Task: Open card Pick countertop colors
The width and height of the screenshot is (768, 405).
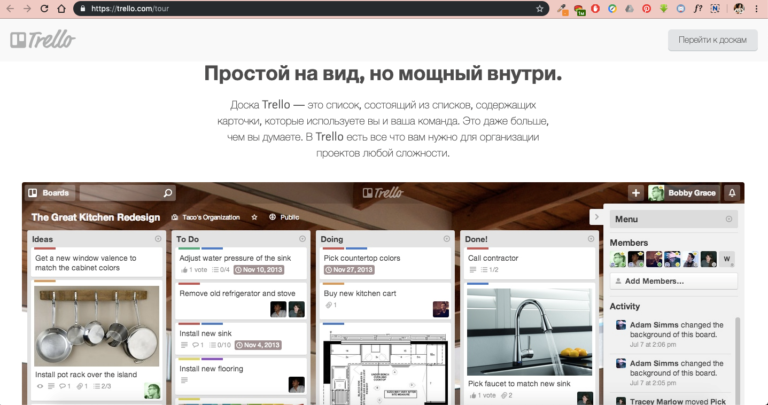Action: [x=385, y=263]
